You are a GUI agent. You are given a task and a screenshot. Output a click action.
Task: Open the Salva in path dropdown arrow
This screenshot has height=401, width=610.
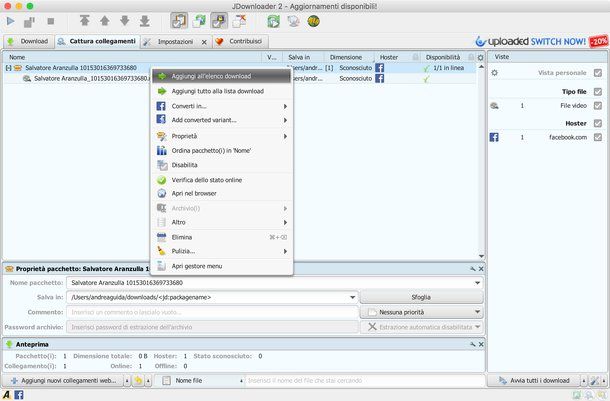(x=352, y=298)
